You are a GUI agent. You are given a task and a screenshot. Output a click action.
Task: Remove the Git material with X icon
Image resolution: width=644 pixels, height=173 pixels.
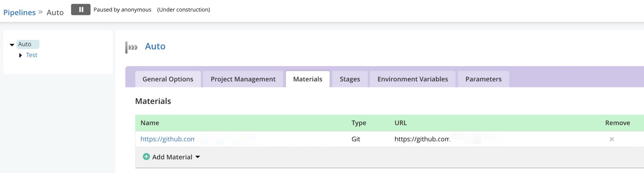point(611,139)
